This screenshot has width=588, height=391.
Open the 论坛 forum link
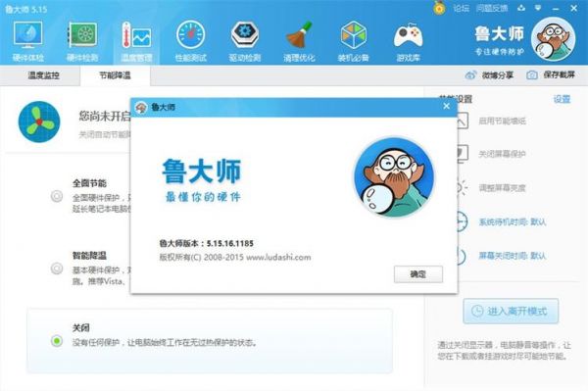461,8
